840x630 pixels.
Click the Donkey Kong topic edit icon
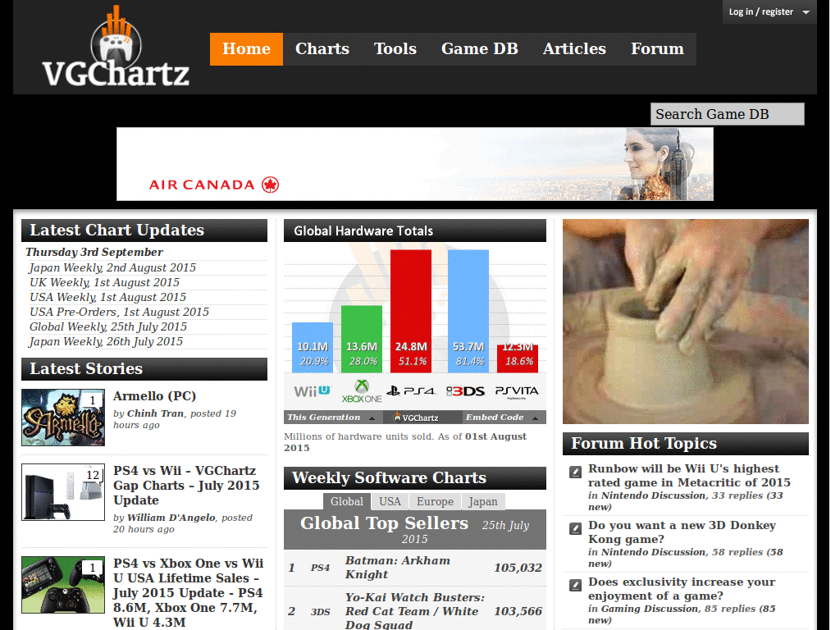click(x=575, y=529)
